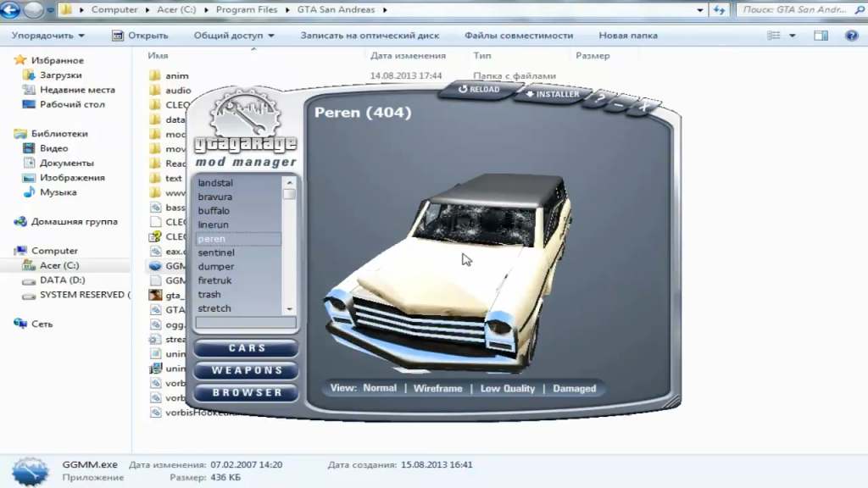Open Недавние места in the navigation pane

(70, 90)
